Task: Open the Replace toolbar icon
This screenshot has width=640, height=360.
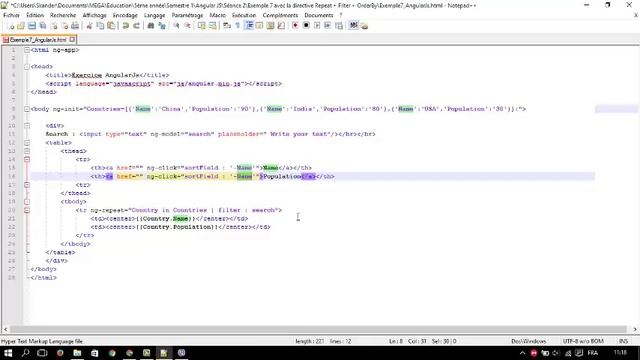Action: tap(162, 26)
